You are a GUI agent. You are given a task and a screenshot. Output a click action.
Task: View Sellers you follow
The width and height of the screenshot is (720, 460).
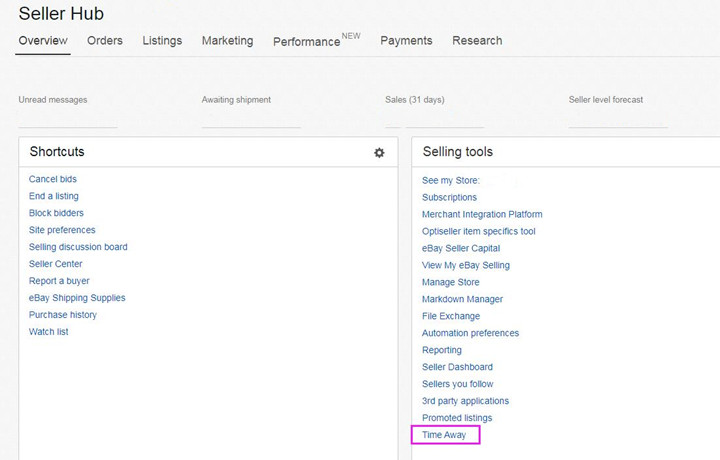tap(457, 384)
